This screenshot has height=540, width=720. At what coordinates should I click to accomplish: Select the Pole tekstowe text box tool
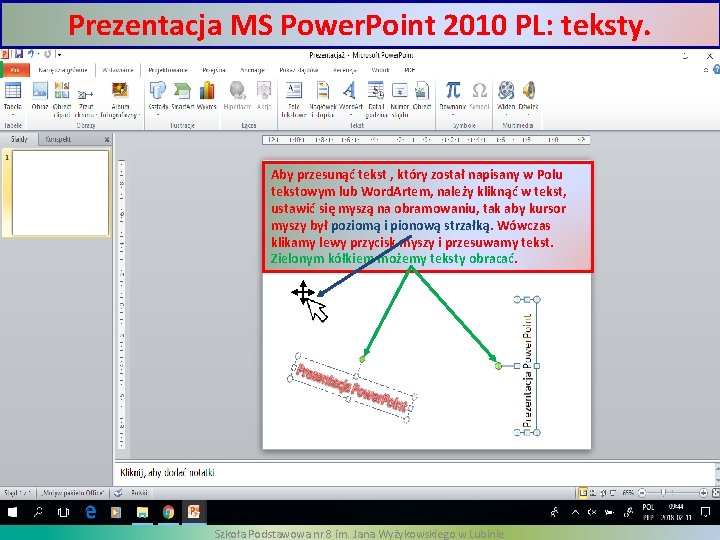click(x=294, y=99)
